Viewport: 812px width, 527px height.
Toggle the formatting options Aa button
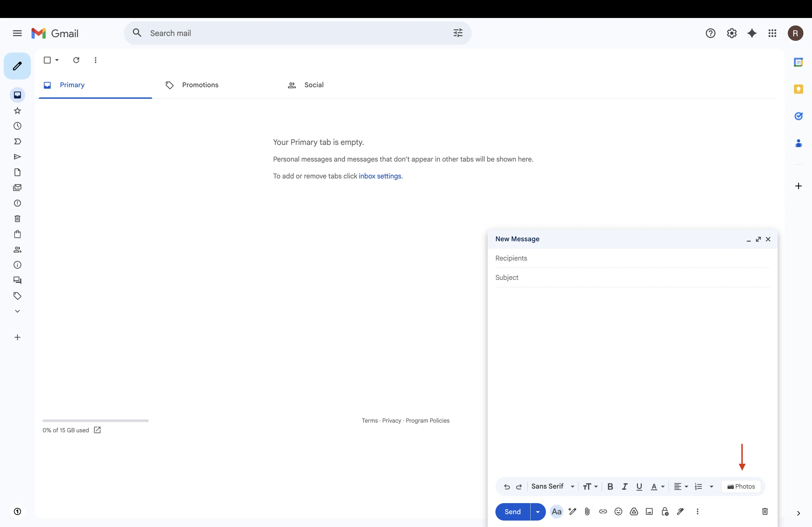pos(556,511)
